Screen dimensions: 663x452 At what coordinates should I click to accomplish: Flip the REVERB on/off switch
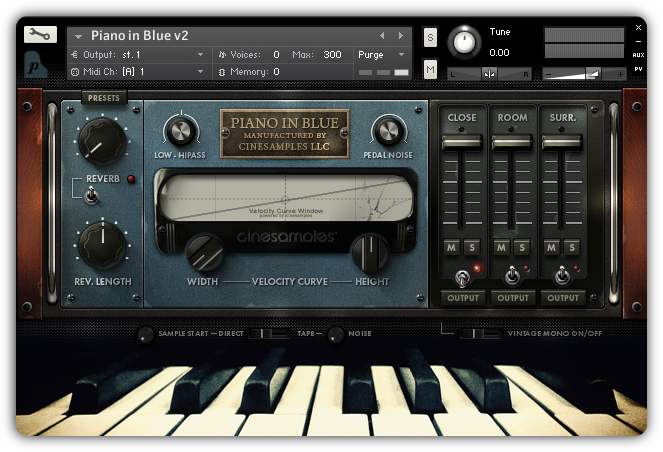(91, 196)
